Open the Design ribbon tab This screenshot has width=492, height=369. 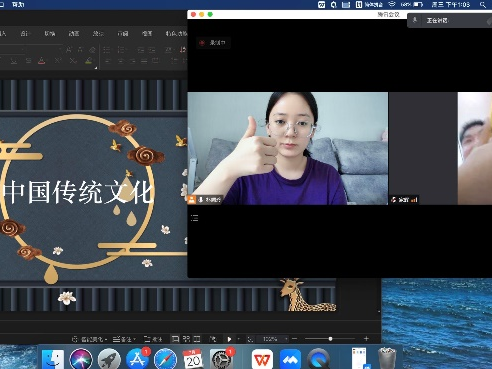25,33
